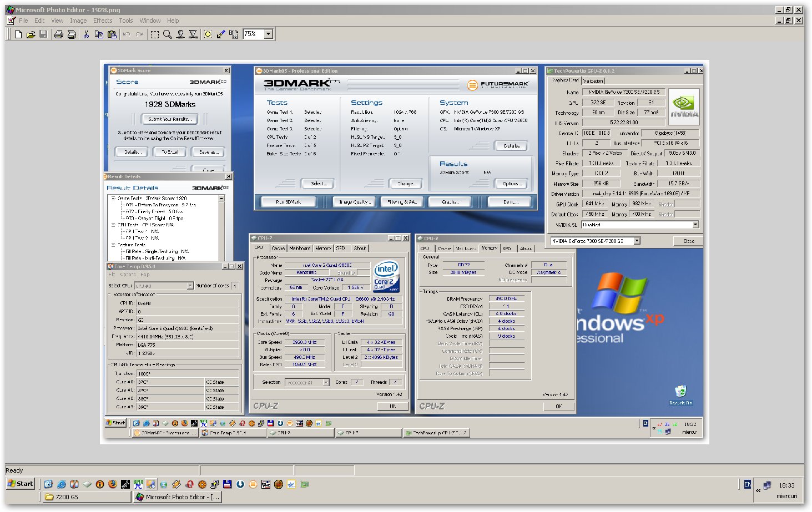Open the Tools menu
The height and width of the screenshot is (512, 812).
126,21
